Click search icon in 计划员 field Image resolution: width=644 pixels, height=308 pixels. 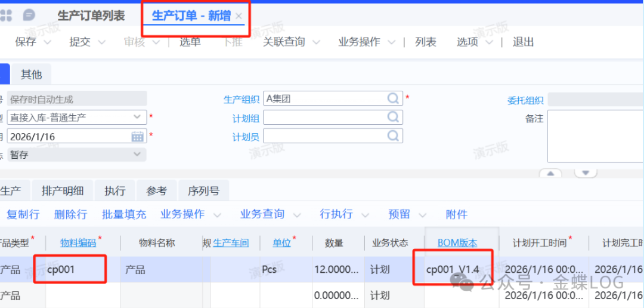coord(393,136)
